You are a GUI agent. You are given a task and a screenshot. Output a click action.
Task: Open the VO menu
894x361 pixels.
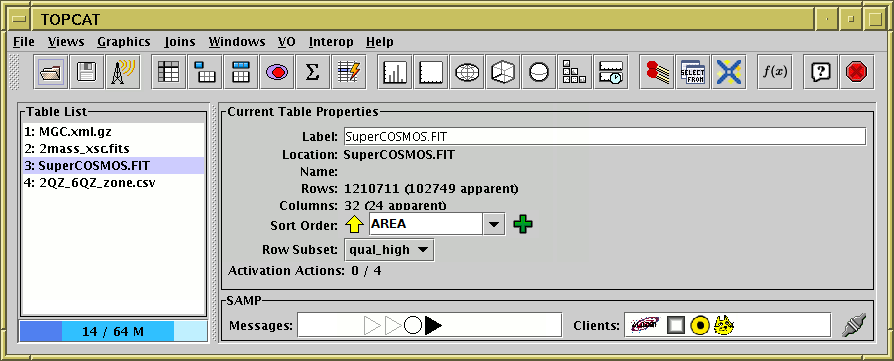(x=287, y=42)
